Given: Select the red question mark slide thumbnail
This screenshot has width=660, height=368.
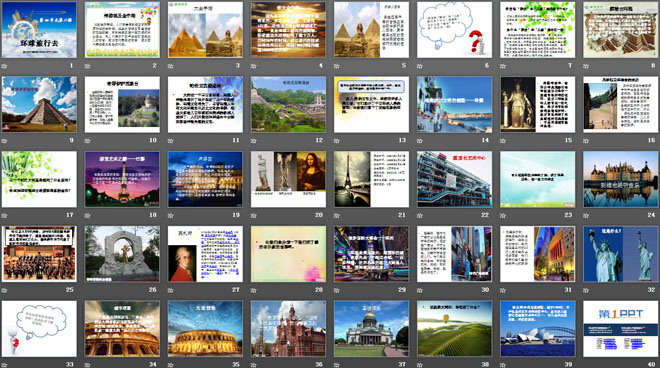Looking at the screenshot, I should tap(455, 29).
